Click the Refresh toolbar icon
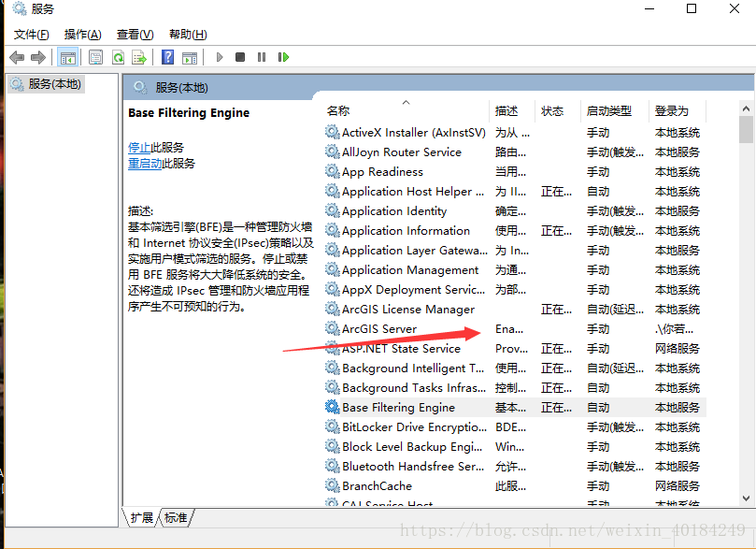The image size is (756, 549). [x=118, y=57]
